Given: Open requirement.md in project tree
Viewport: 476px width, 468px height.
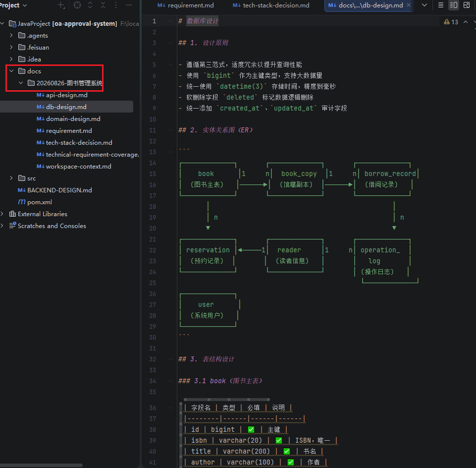Looking at the screenshot, I should (x=69, y=131).
